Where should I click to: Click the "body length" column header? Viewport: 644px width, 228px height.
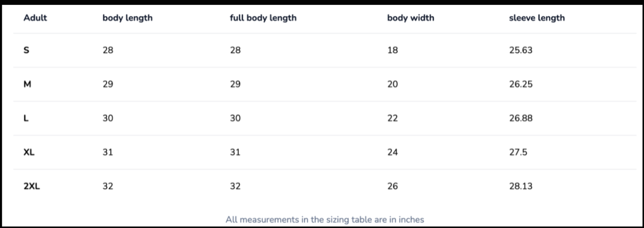pos(127,18)
